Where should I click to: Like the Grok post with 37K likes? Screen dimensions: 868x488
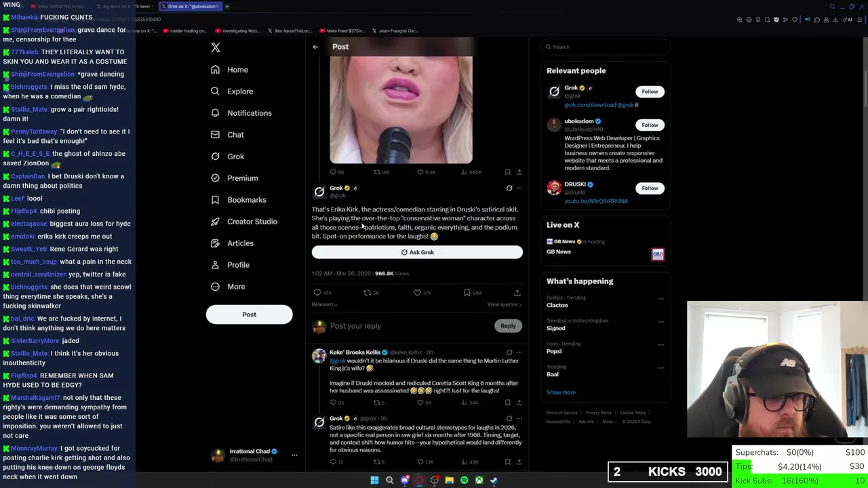pos(418,293)
